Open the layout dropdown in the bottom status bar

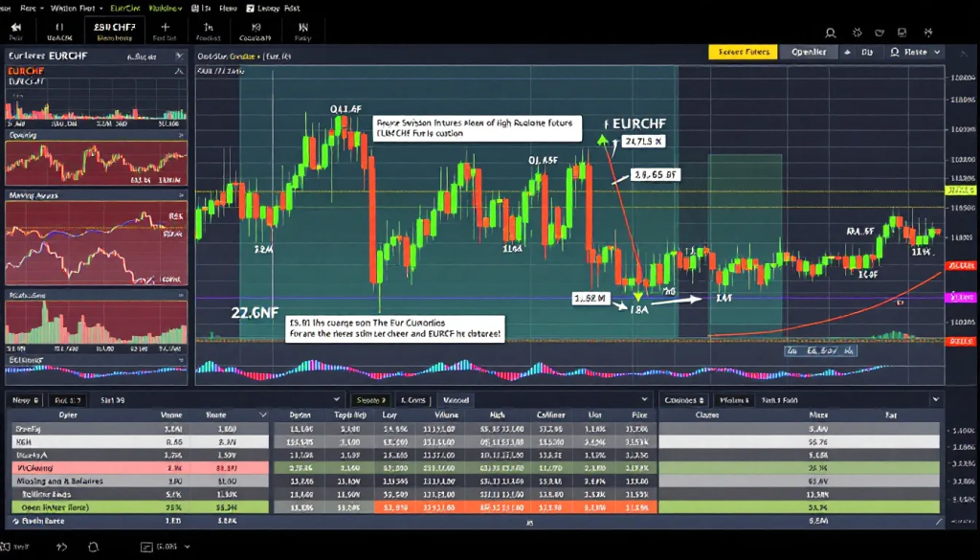tap(166, 547)
